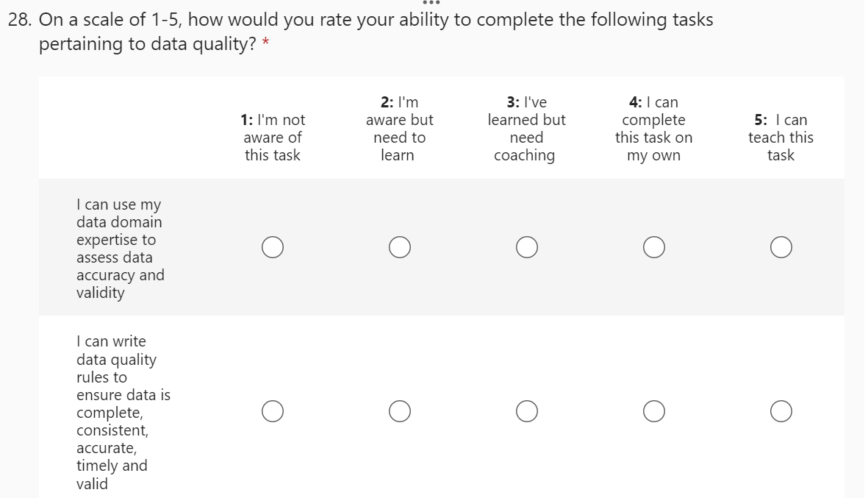868x498 pixels.
Task: Rate domain expertise task as 1: not aware
Action: (x=272, y=248)
